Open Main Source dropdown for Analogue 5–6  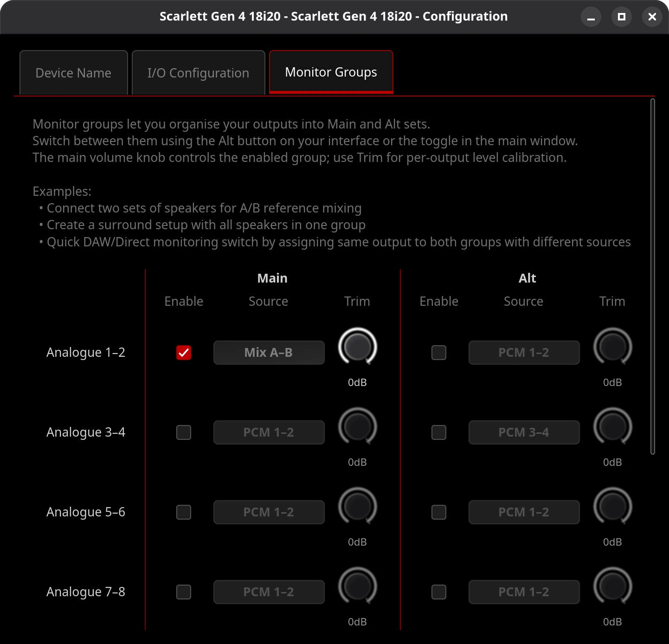point(269,512)
